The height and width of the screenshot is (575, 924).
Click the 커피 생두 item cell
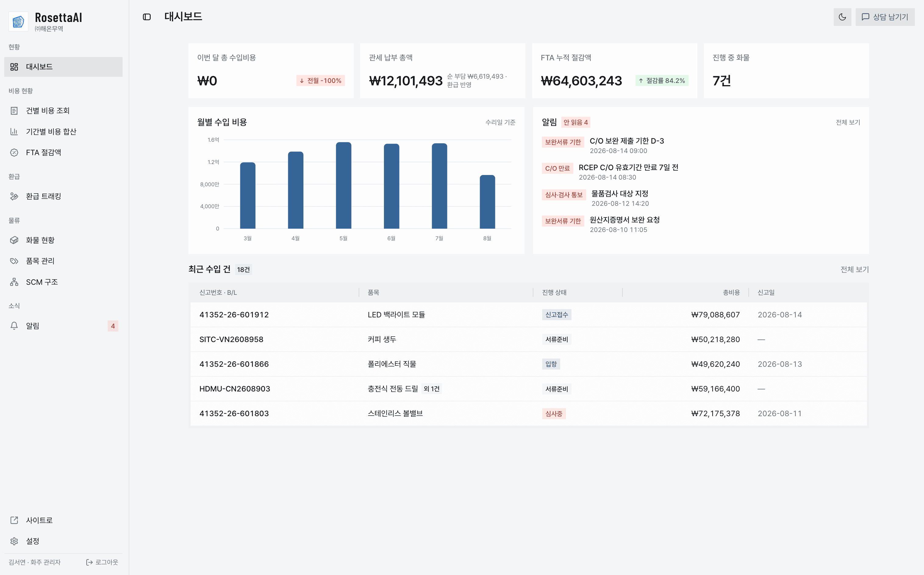click(382, 339)
